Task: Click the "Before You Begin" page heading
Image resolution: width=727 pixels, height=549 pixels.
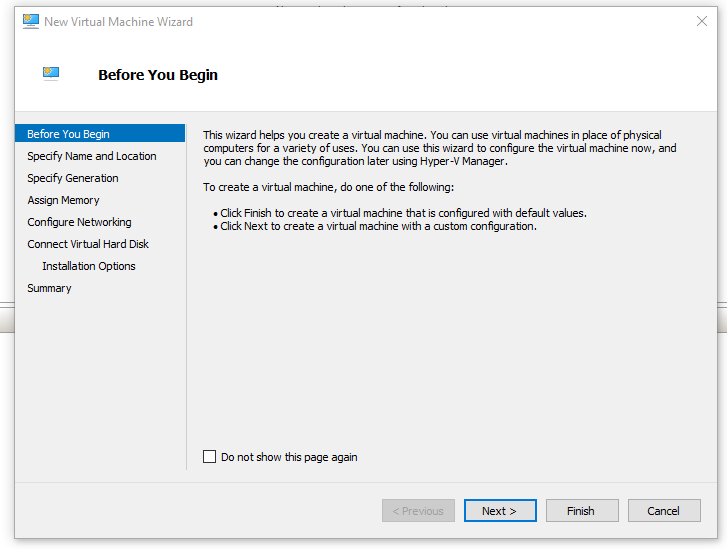Action: (158, 75)
